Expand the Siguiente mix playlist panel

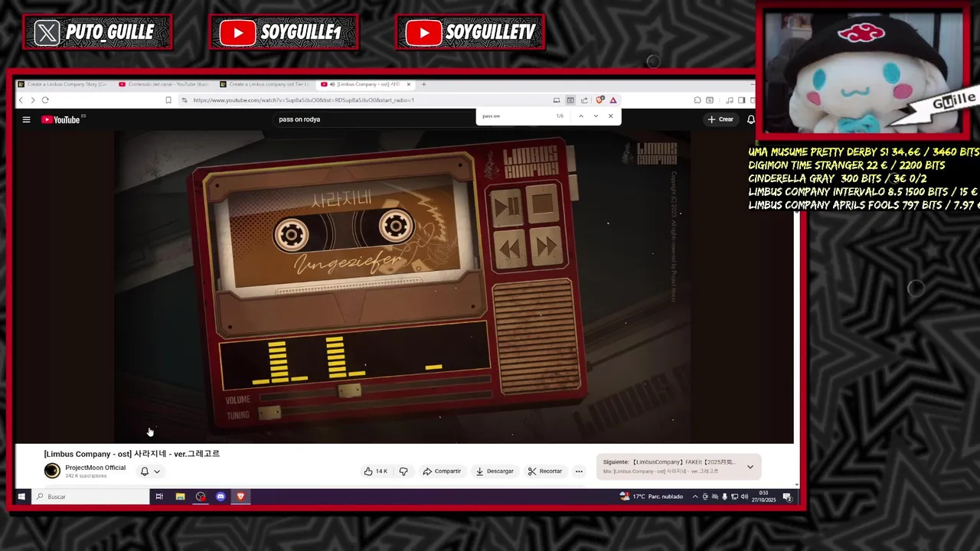coord(750,466)
